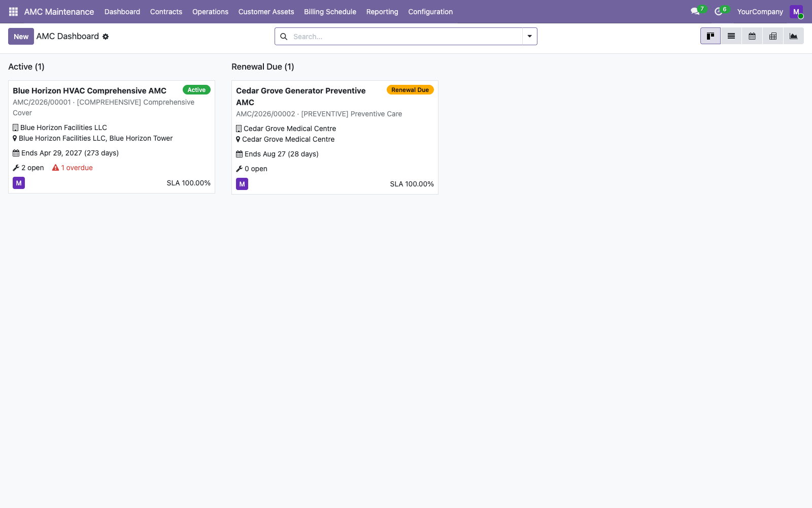Image resolution: width=812 pixels, height=508 pixels.
Task: Focus the Search input field
Action: 406,37
